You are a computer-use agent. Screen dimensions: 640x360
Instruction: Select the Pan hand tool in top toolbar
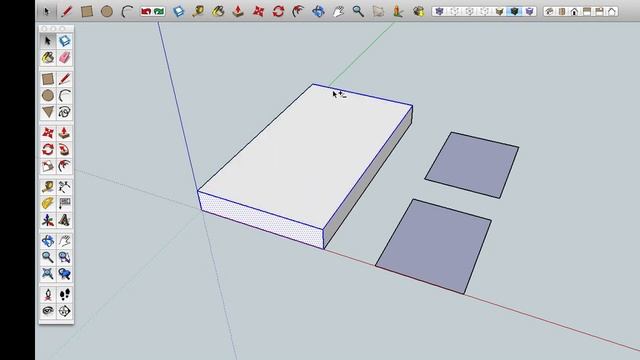(x=338, y=11)
